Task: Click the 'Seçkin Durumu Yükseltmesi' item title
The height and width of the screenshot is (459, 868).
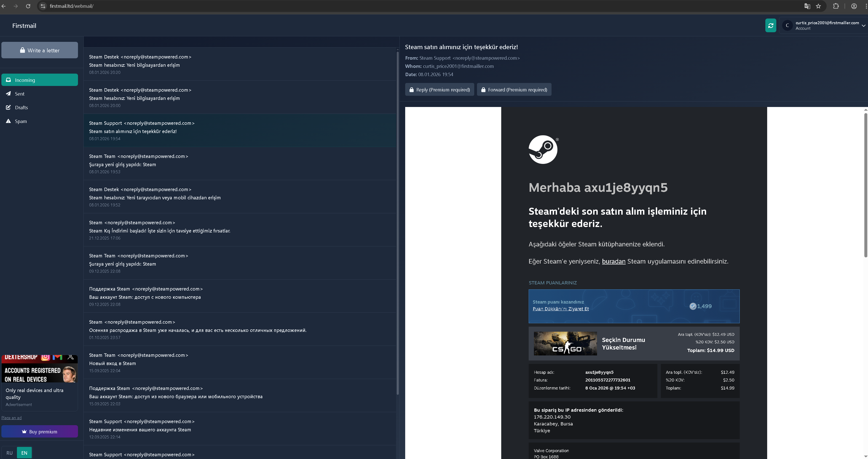Action: pyautogui.click(x=623, y=344)
